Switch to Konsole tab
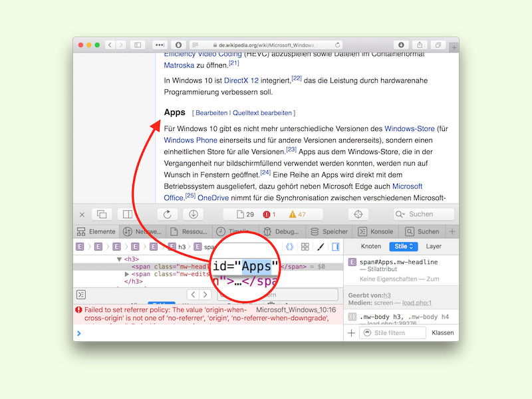 [x=376, y=231]
